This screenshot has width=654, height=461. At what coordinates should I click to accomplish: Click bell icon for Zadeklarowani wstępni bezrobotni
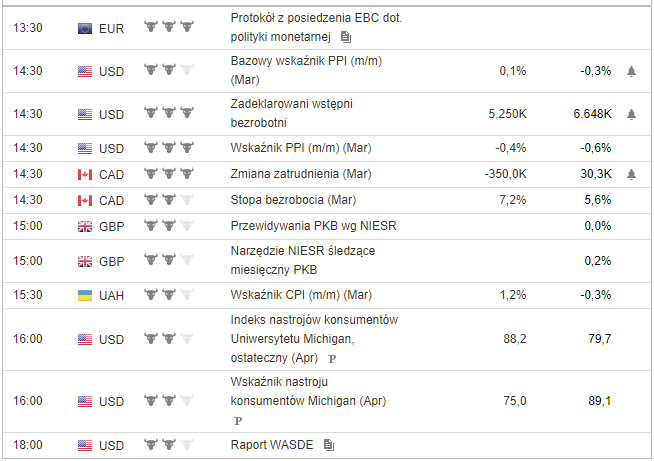[631, 114]
